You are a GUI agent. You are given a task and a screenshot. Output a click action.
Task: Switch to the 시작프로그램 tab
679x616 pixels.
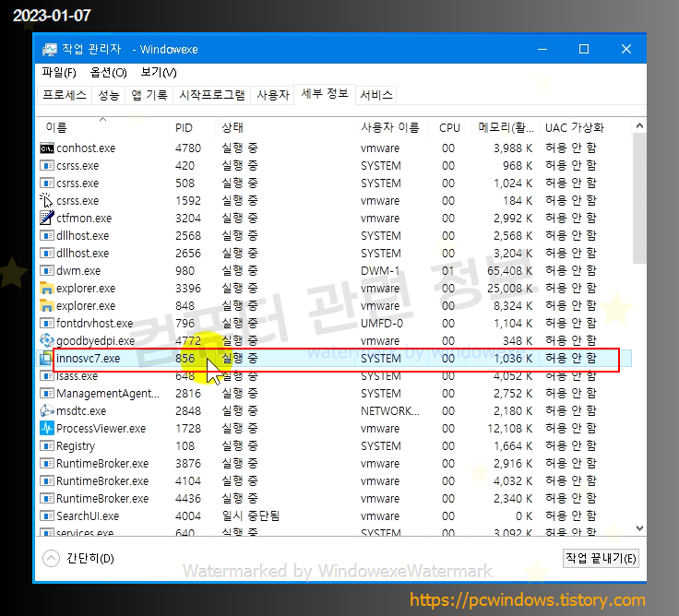point(212,95)
